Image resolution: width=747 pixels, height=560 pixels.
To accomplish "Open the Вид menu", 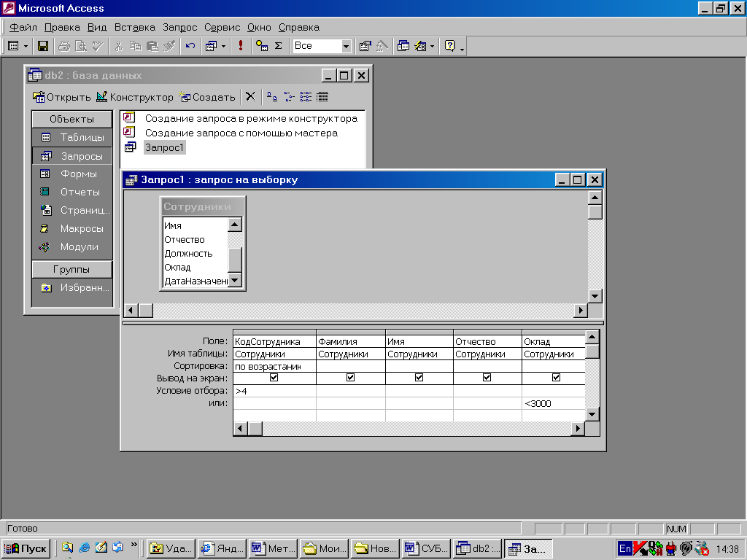I will tap(97, 28).
